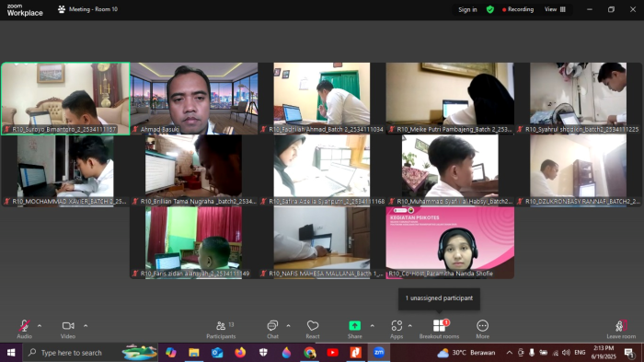The width and height of the screenshot is (644, 362).
Task: Click the Sign in button
Action: click(x=467, y=9)
